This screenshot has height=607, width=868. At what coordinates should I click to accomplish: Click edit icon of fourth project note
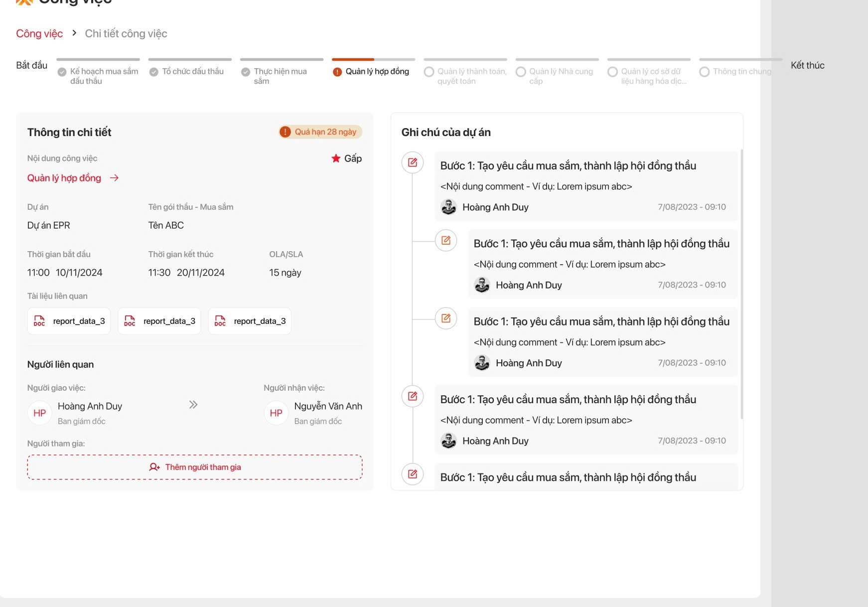tap(413, 396)
